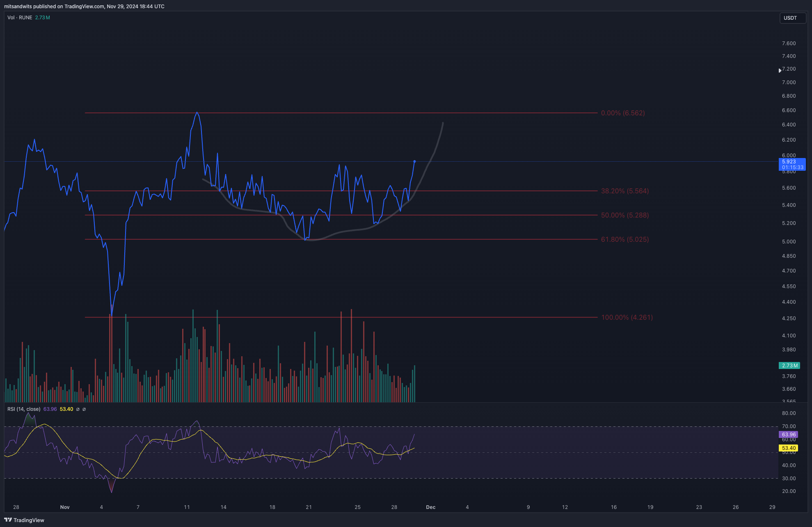Click the 6.800 price axis label
Image resolution: width=812 pixels, height=527 pixels.
[x=789, y=96]
